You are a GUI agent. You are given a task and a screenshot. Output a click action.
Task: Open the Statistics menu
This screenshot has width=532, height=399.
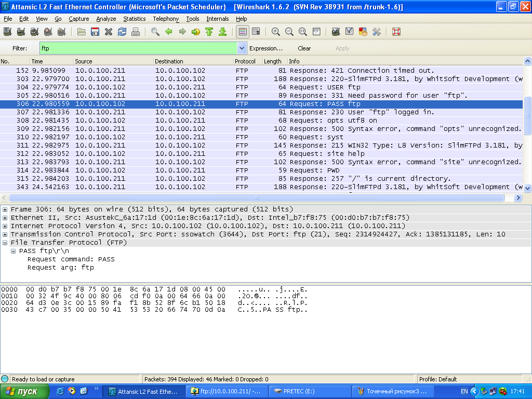click(x=135, y=19)
